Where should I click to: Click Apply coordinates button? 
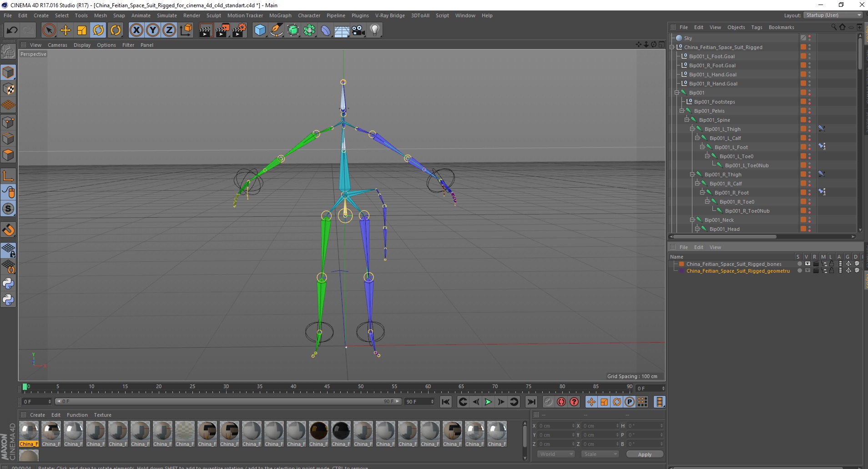[645, 454]
